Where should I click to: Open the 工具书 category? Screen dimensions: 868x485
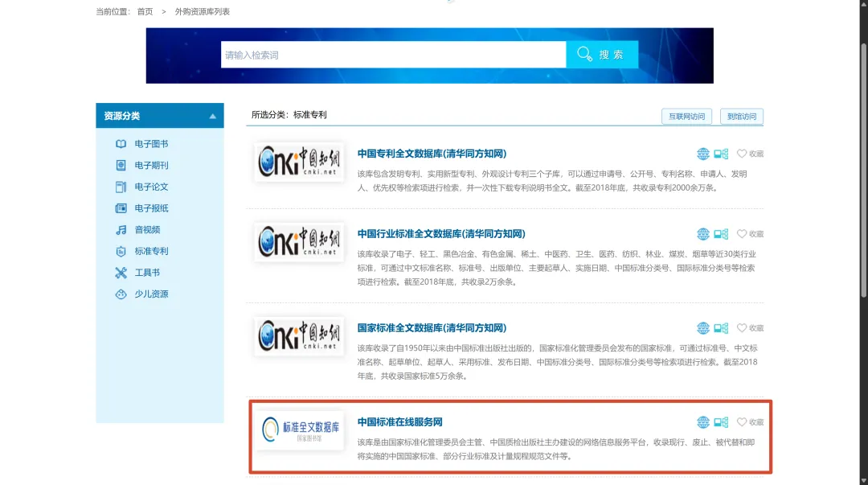coord(147,273)
